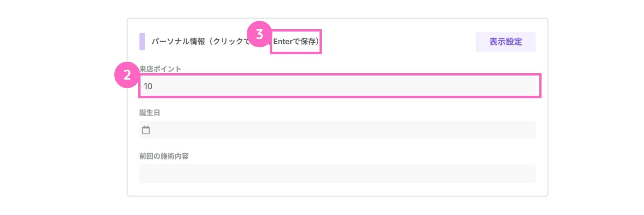
Task: Click the highlighted Enterで保存 text
Action: pyautogui.click(x=296, y=41)
